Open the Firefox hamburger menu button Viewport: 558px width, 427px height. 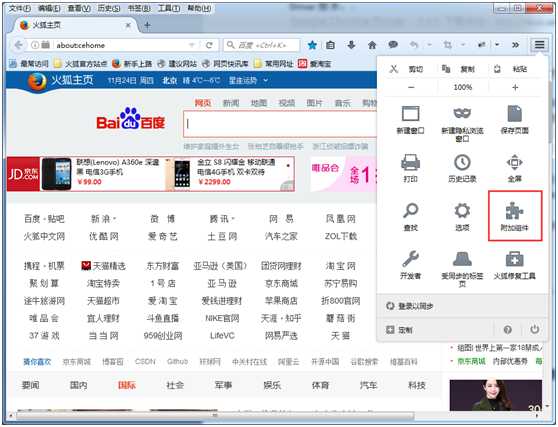point(539,44)
